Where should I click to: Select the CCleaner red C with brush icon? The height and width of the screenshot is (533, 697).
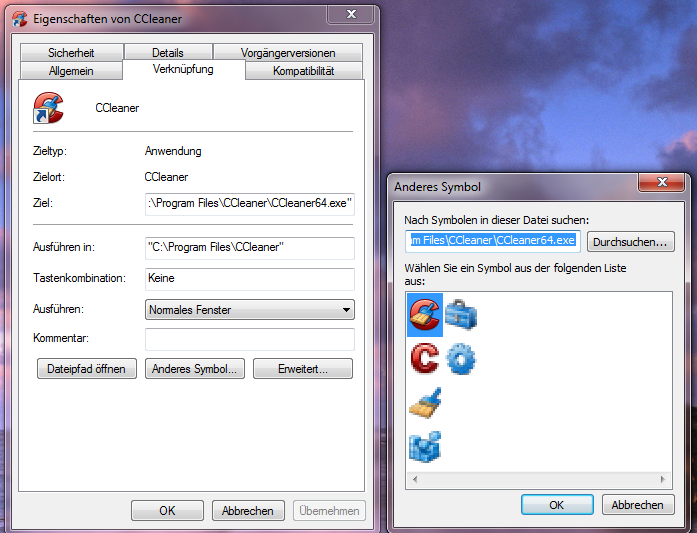[425, 315]
